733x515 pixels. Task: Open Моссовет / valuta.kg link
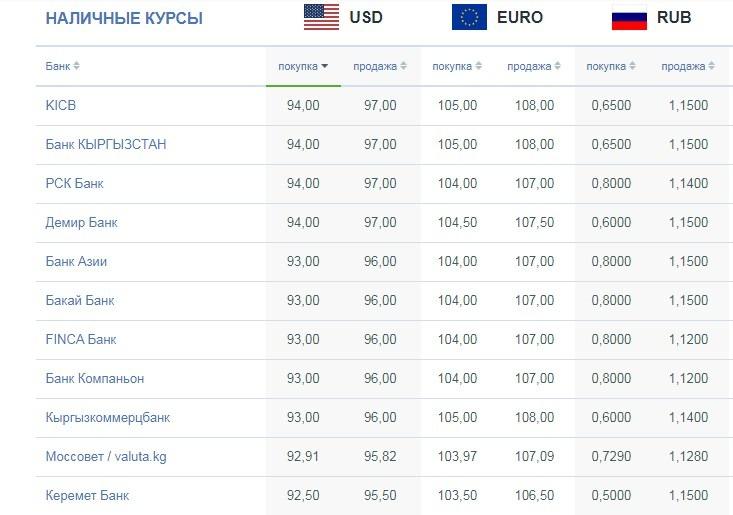[106, 457]
